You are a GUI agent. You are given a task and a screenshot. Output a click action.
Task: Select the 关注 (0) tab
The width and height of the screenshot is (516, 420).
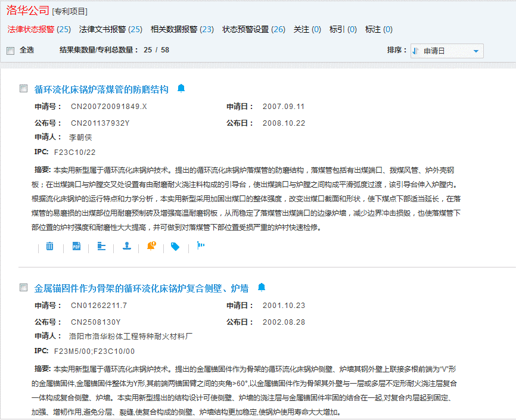pos(307,29)
